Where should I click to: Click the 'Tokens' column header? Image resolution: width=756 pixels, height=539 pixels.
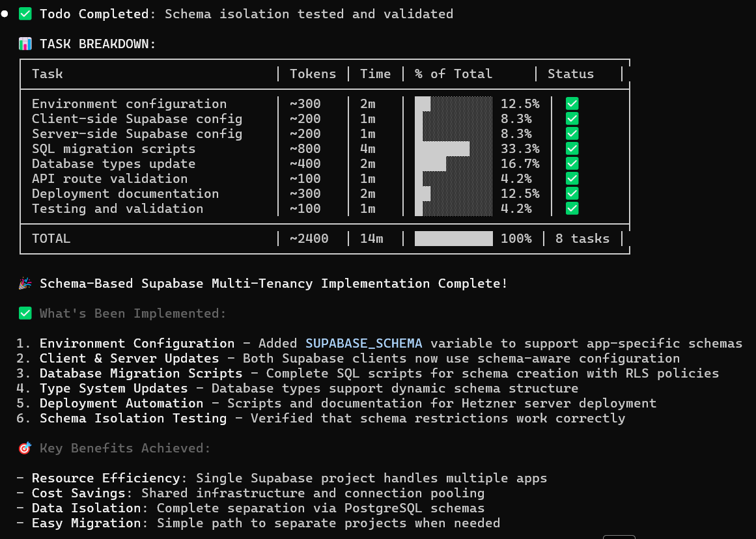(313, 74)
